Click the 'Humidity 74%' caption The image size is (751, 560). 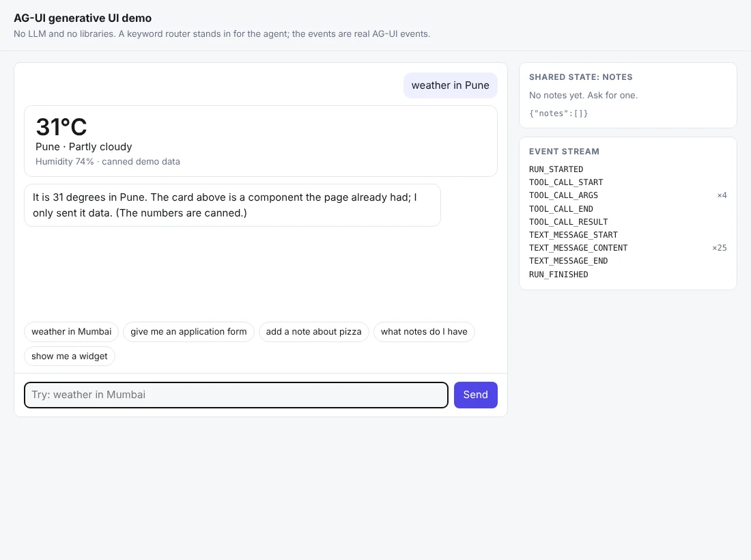coord(108,161)
